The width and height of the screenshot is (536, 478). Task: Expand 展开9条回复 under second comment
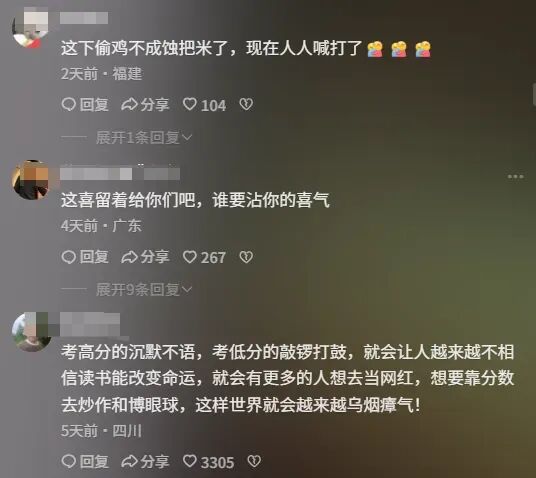(x=144, y=290)
